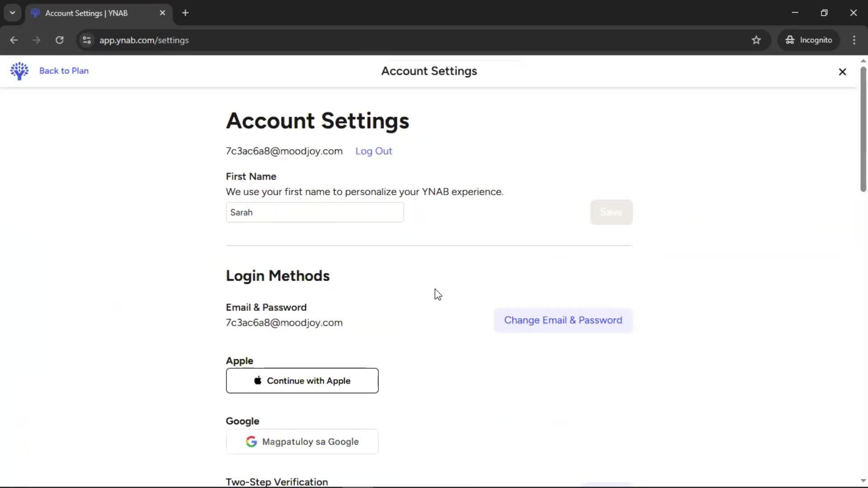The image size is (868, 488).
Task: Open the Chrome three-dot menu
Action: tap(854, 40)
